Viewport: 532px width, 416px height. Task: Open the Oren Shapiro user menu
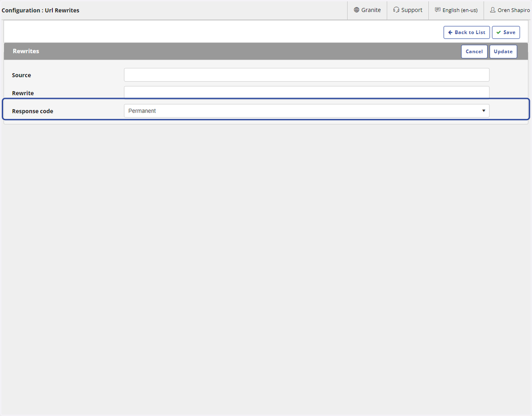(509, 10)
